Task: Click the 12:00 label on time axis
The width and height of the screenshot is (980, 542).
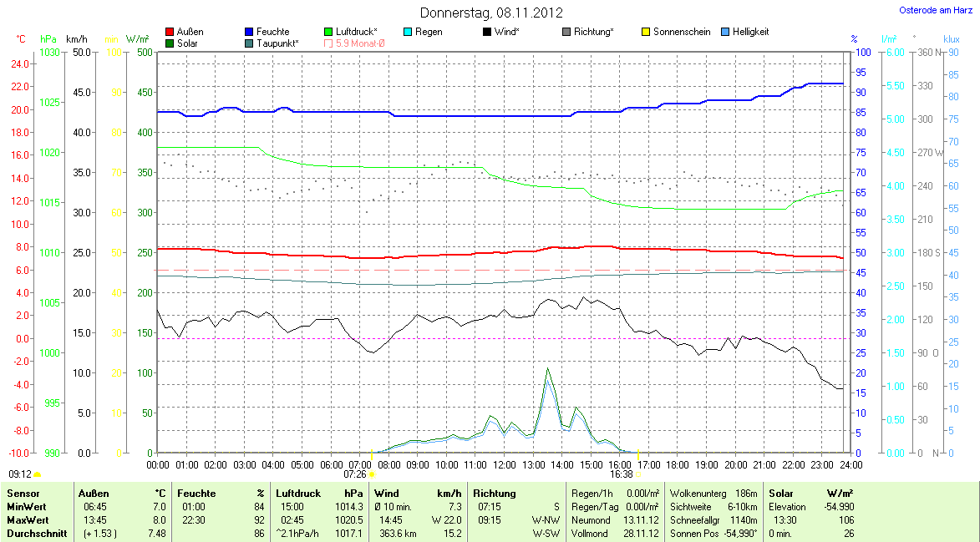Action: [x=504, y=464]
